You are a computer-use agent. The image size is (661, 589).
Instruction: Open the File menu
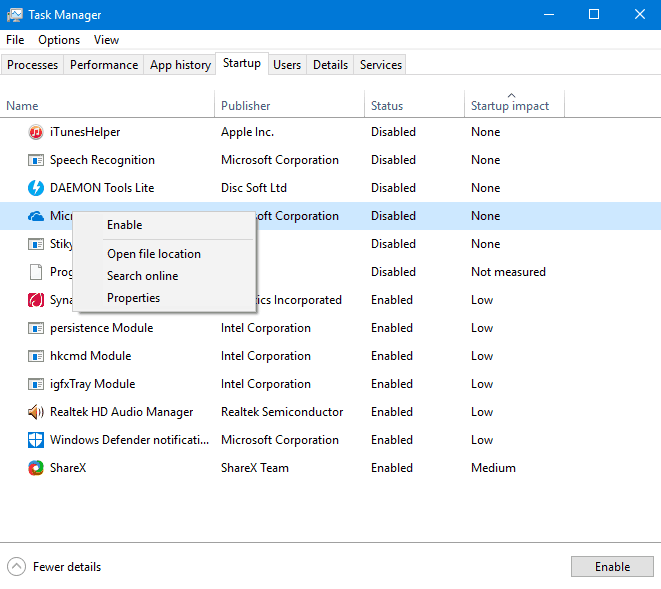(15, 40)
